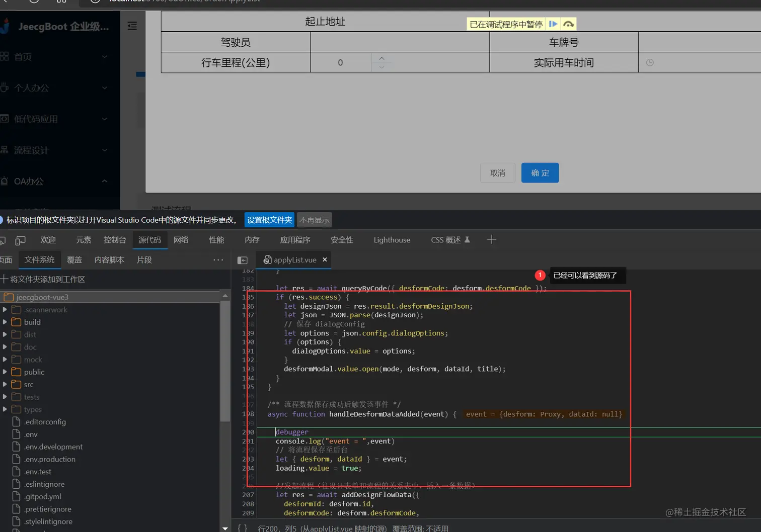Screen dimensions: 761x532
Task: Expand the 首页 sidebar menu
Action: pos(60,57)
